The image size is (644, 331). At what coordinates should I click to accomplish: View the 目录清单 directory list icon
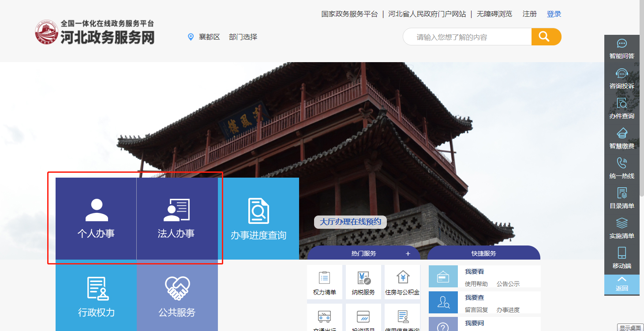622,198
